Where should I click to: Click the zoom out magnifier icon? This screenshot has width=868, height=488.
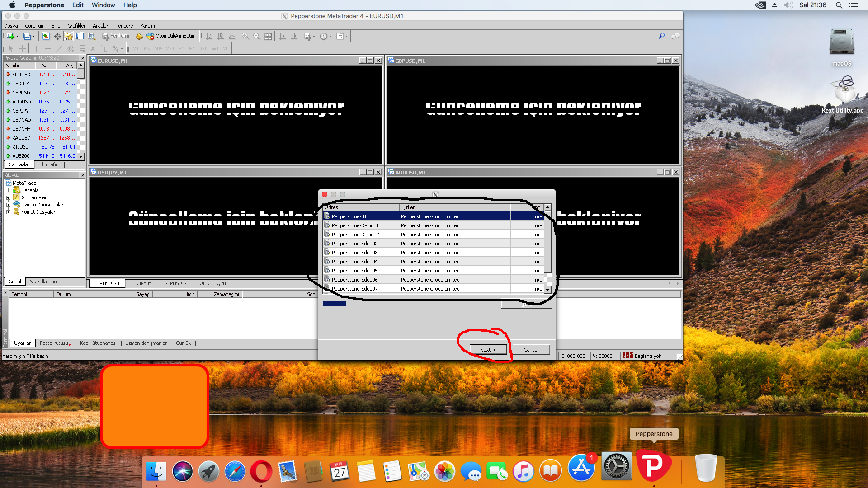pos(257,36)
